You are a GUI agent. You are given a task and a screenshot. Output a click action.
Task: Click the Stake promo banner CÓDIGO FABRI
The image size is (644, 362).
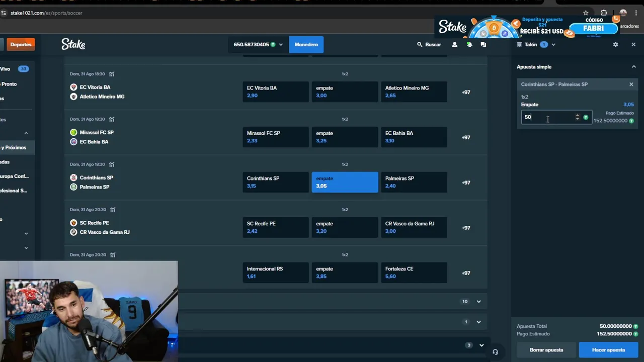click(x=528, y=28)
